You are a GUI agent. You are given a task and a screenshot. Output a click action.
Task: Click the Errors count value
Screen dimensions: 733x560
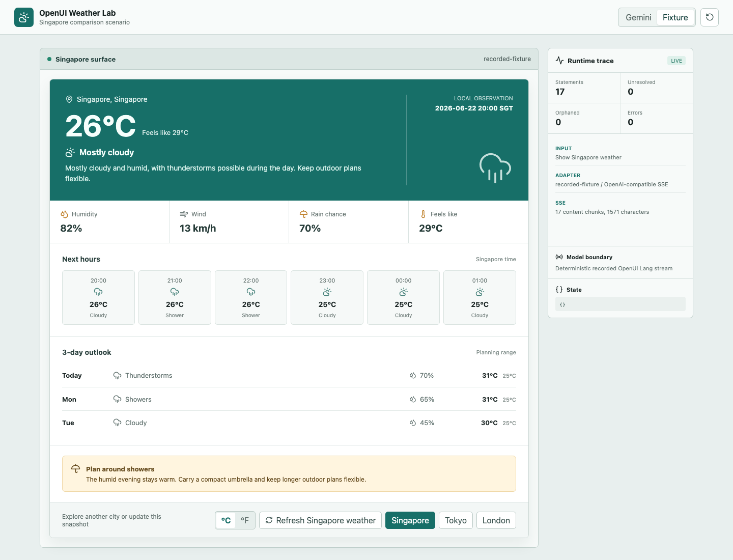631,122
